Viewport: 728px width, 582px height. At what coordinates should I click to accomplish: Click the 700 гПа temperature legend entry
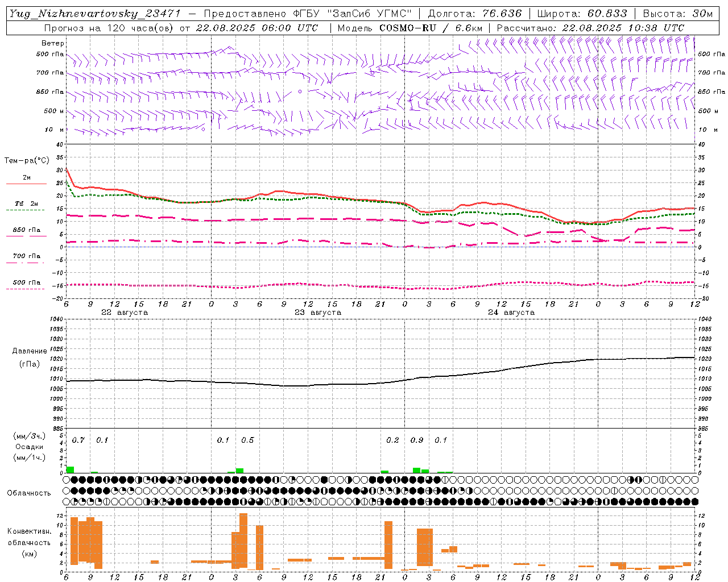[26, 256]
